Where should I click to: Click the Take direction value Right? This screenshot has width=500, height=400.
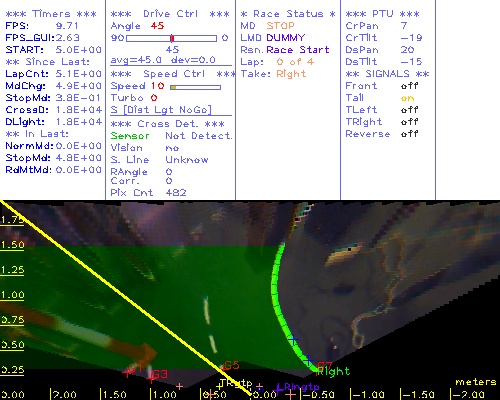coord(291,74)
